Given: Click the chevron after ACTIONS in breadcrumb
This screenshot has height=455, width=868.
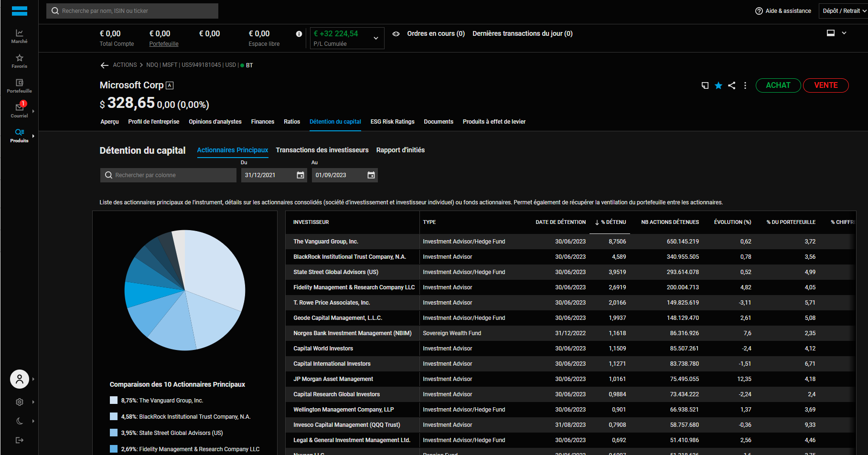Looking at the screenshot, I should point(141,65).
